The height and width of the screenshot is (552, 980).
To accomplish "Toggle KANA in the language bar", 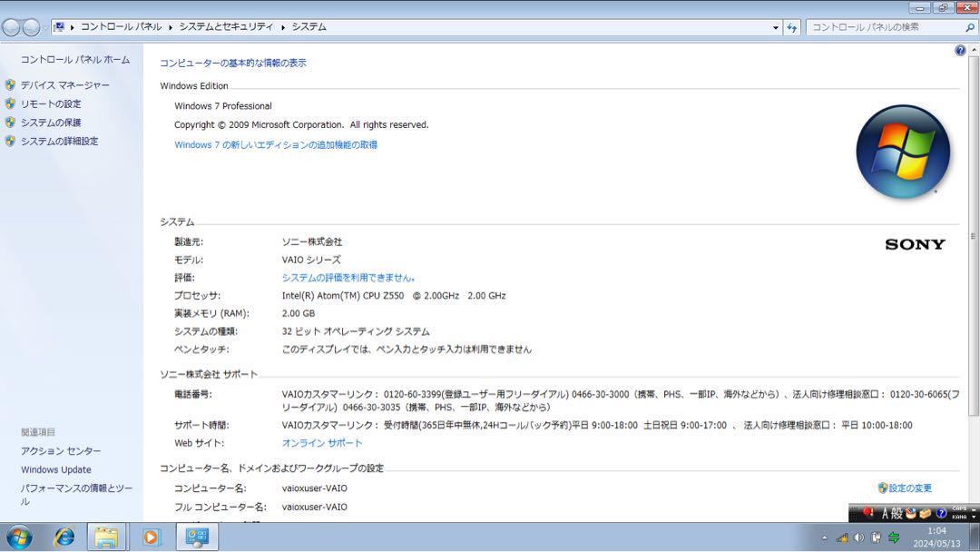I will [959, 517].
